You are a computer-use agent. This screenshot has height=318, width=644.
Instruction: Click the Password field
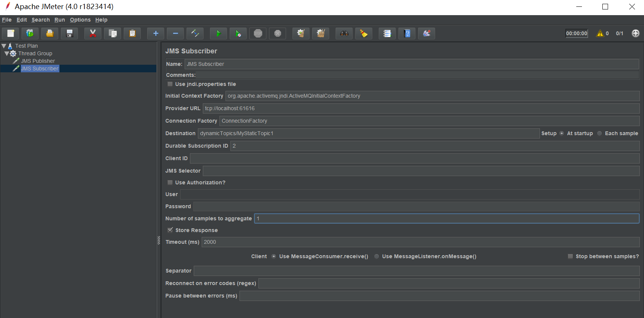[x=416, y=206]
